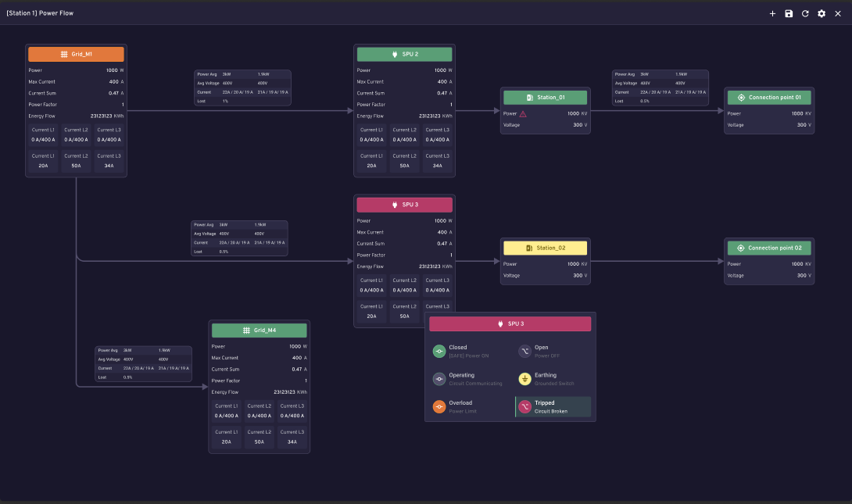Screen dimensions: 852x504
Task: Select the Operating circuit communicating option
Action: [468, 379]
